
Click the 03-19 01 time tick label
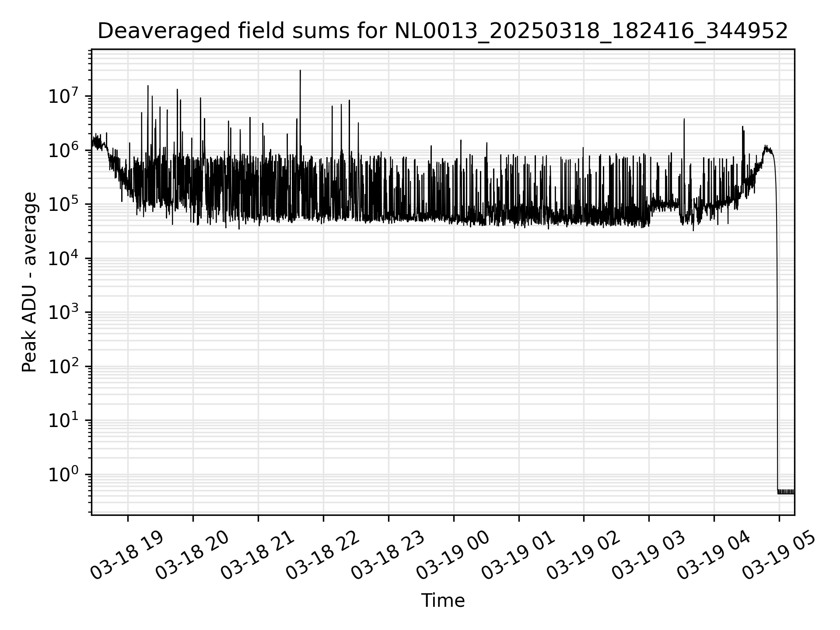click(518, 555)
